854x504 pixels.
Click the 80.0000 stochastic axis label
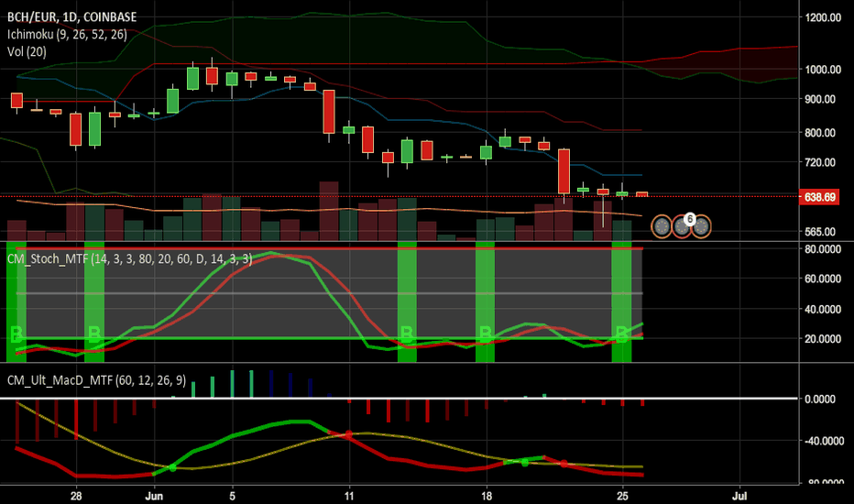pyautogui.click(x=823, y=249)
